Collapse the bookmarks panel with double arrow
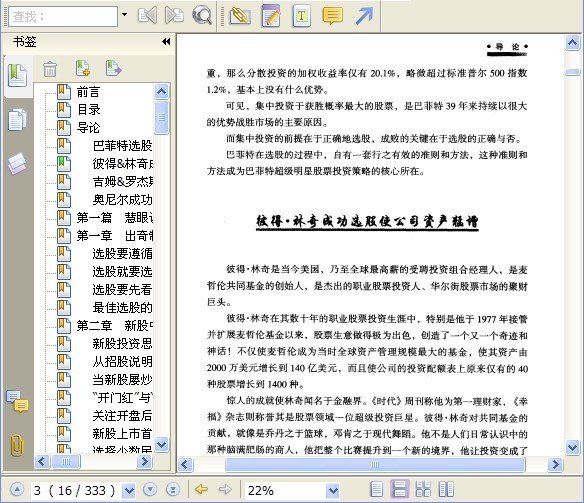The height and width of the screenshot is (503, 584). (x=166, y=42)
